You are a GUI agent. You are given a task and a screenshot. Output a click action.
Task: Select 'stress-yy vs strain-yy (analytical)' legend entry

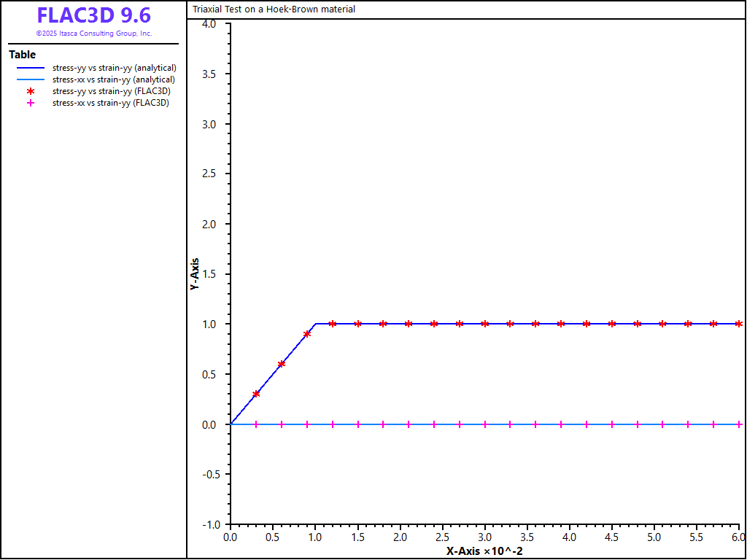coord(114,68)
